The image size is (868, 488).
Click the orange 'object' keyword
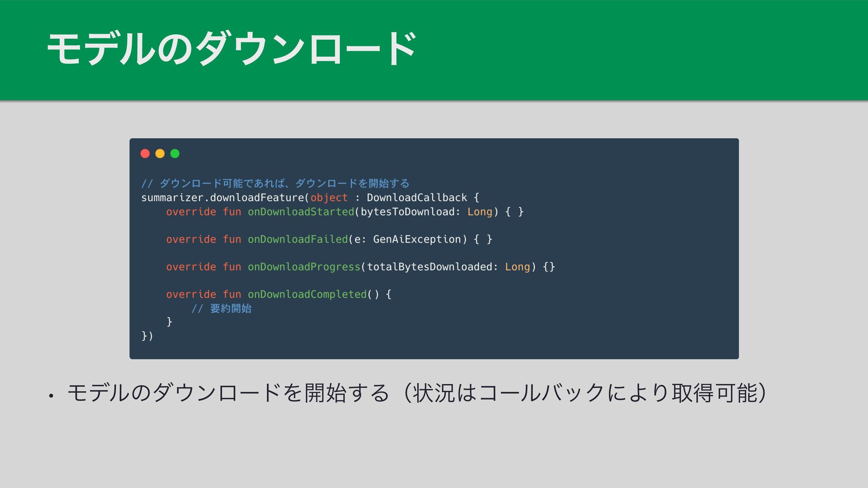click(x=329, y=197)
